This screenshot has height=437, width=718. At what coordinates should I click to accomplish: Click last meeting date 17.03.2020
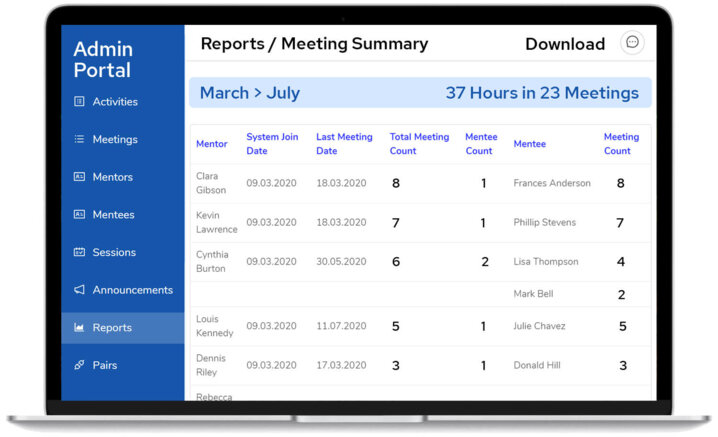(x=341, y=365)
